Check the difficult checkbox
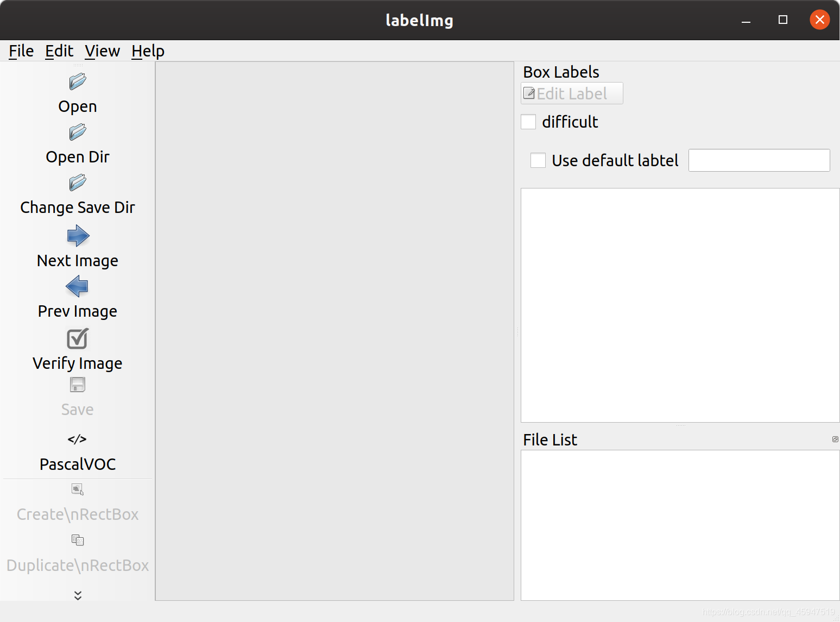This screenshot has width=840, height=622. pyautogui.click(x=528, y=122)
